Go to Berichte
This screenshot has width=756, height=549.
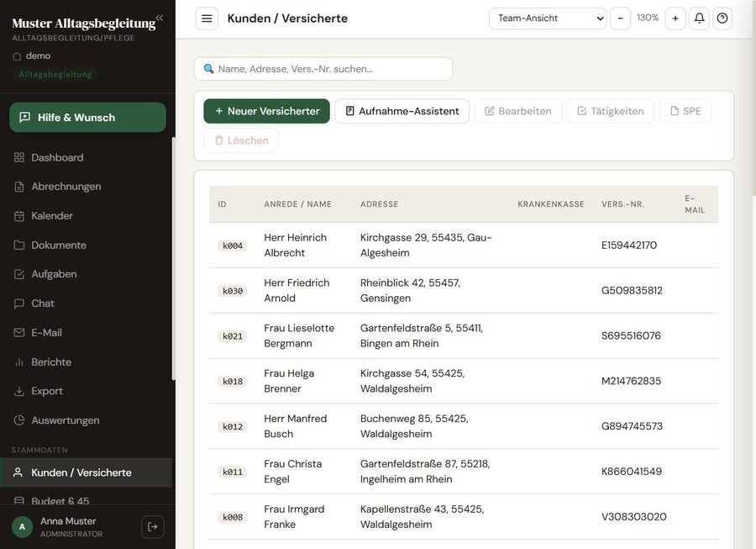86,362
